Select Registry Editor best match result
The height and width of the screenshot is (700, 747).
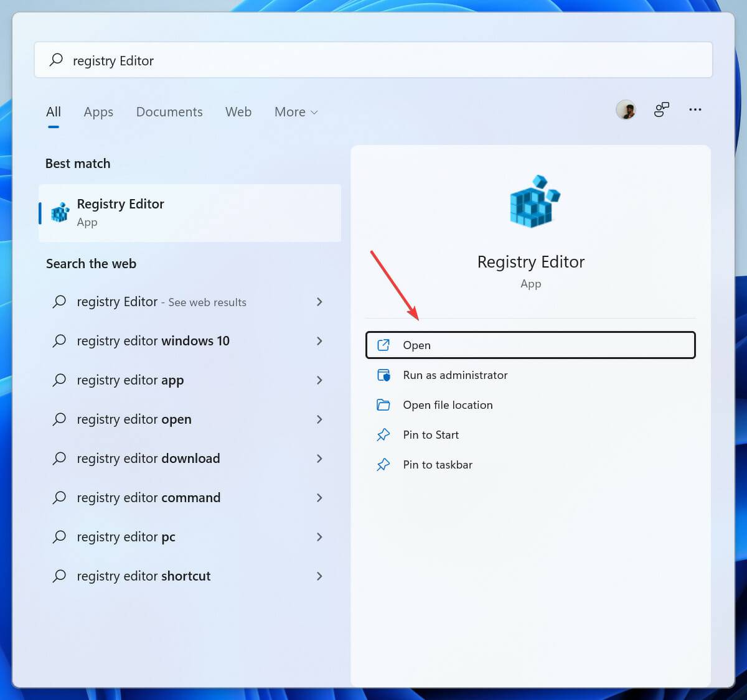(190, 213)
